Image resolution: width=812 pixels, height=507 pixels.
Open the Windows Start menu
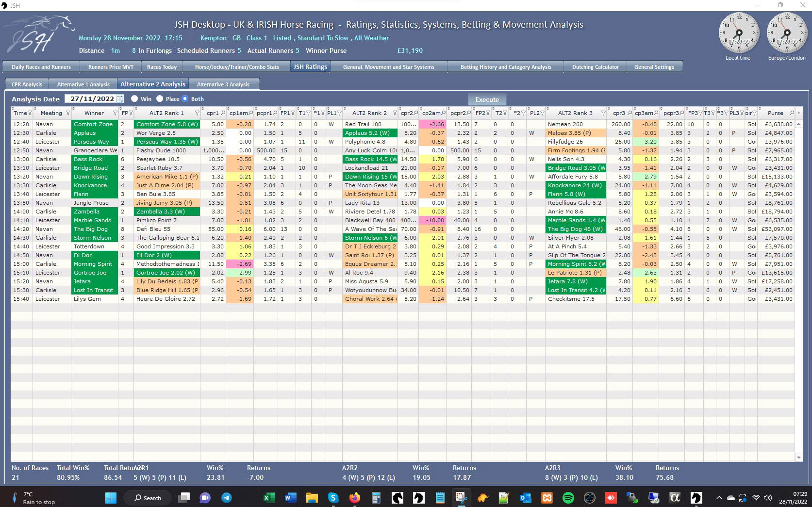111,497
